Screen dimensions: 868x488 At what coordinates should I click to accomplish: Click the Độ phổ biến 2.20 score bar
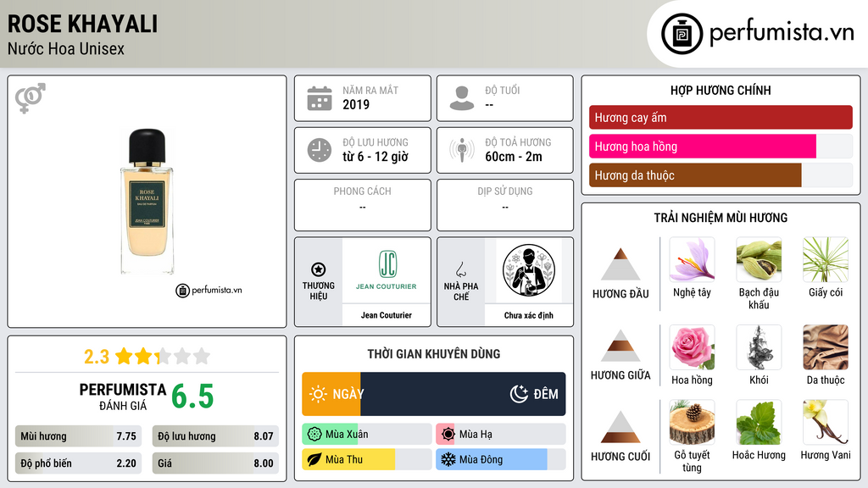[x=78, y=463]
